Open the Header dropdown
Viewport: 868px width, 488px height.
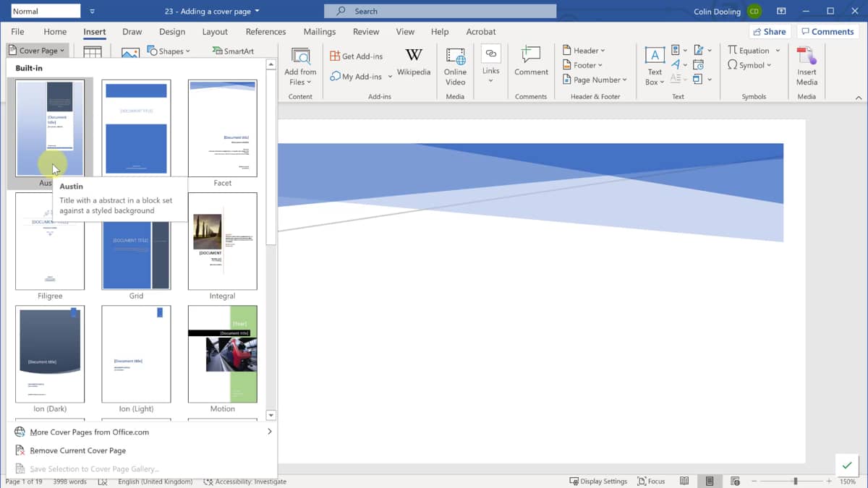point(584,51)
